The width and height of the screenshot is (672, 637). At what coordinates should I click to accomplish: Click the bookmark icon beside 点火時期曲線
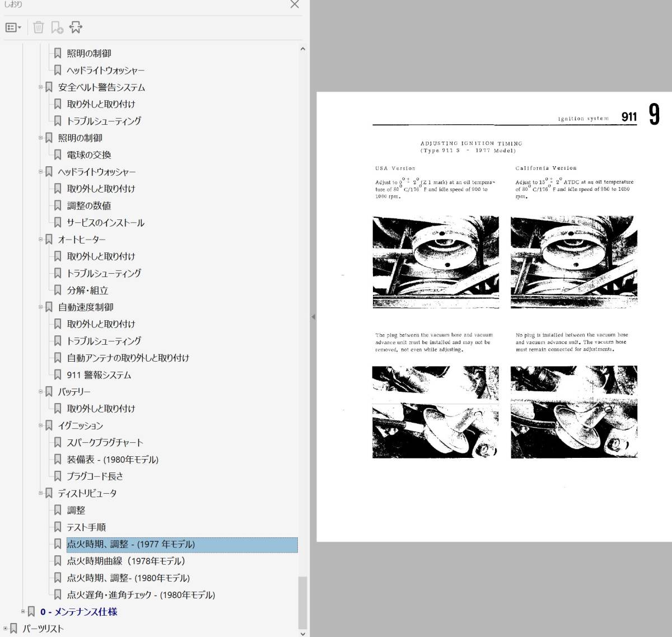[57, 560]
